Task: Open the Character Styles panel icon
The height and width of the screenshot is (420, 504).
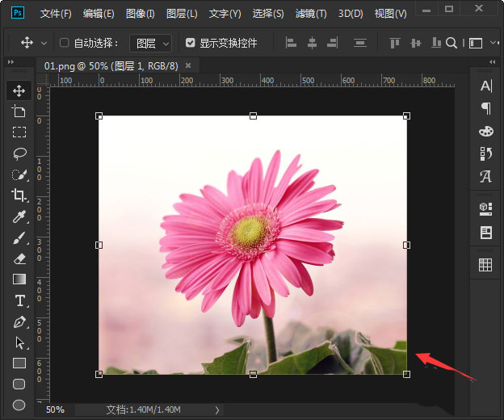Action: (485, 153)
